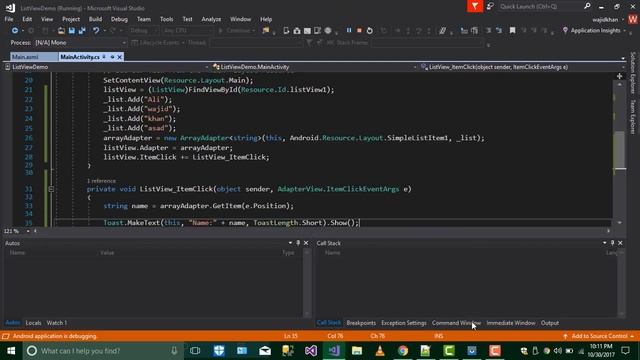Click the Undo icon
The height and width of the screenshot is (360, 640).
pyautogui.click(x=96, y=31)
